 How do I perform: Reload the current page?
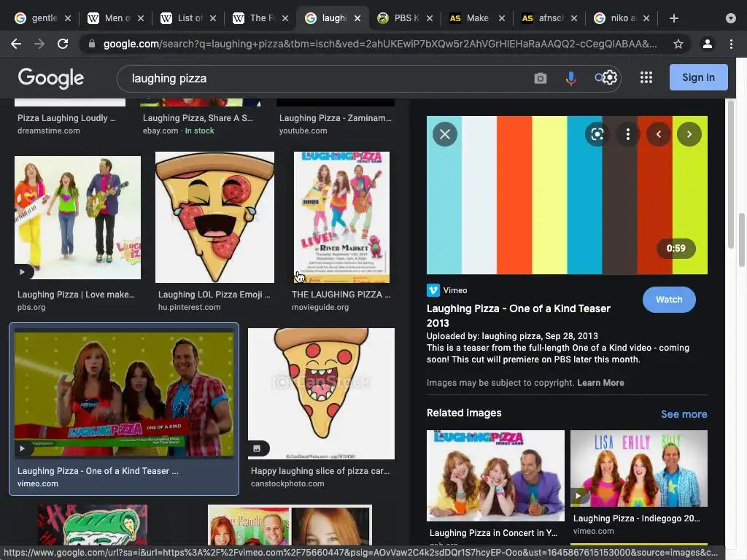pyautogui.click(x=63, y=44)
